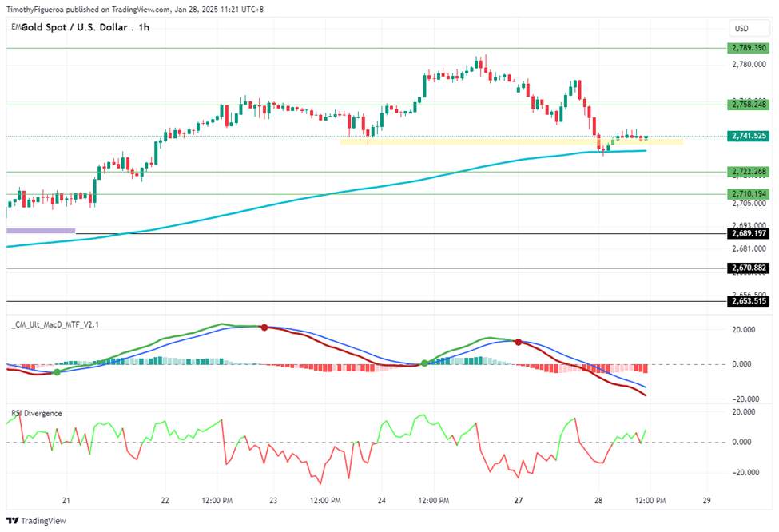This screenshot has height=532, width=779.
Task: Select the 2,722.268 green price label
Action: coord(749,172)
